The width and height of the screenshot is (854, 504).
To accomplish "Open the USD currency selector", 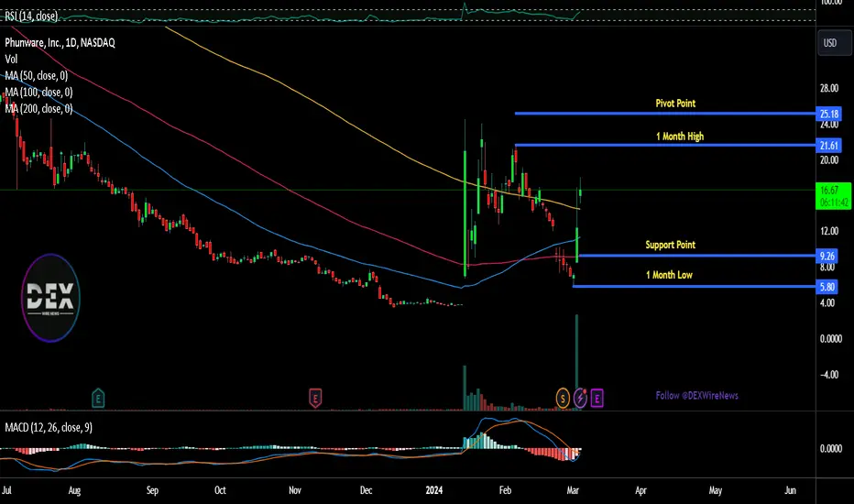I will [833, 42].
